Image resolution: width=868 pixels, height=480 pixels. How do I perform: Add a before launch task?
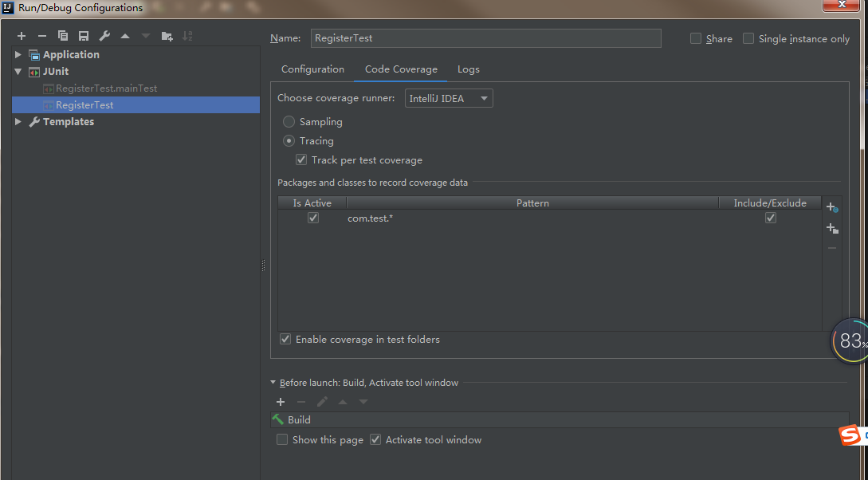281,402
